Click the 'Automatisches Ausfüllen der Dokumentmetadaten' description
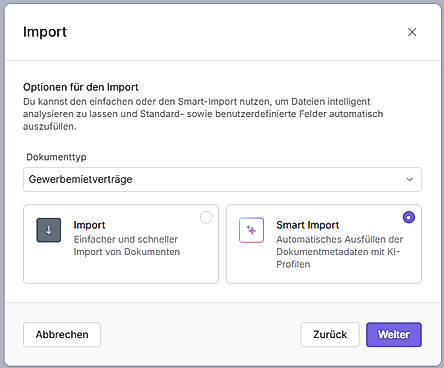This screenshot has width=444, height=368. coord(340,252)
